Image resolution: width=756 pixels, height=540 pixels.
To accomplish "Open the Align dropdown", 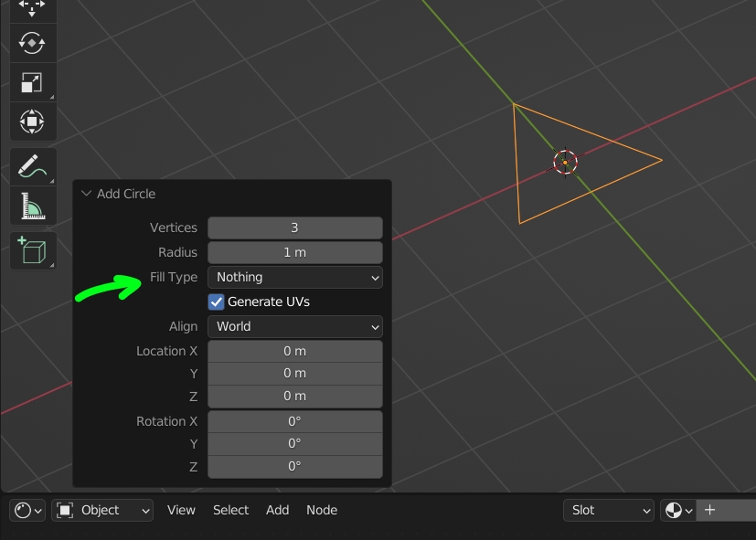I will pyautogui.click(x=294, y=326).
